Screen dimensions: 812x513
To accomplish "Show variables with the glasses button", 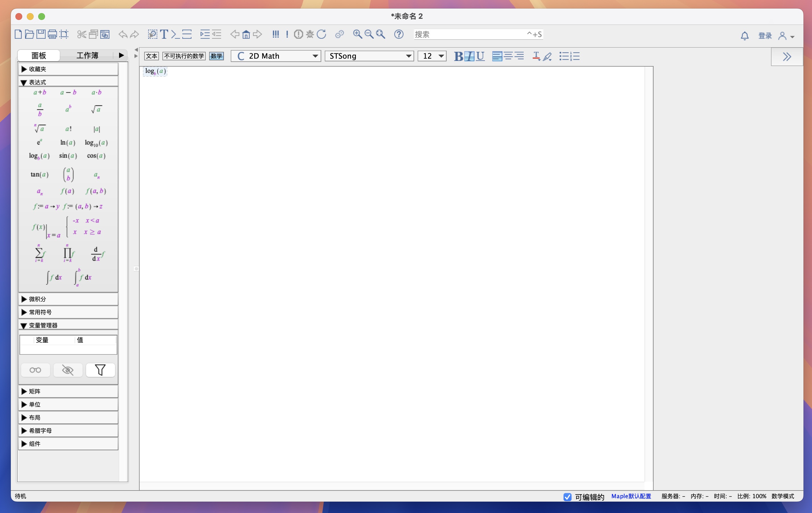I will 35,370.
